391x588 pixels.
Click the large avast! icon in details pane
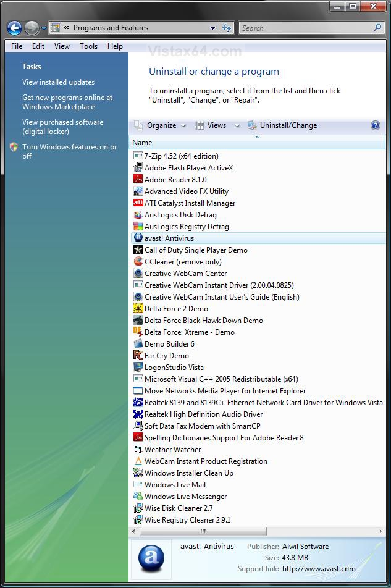tap(151, 558)
